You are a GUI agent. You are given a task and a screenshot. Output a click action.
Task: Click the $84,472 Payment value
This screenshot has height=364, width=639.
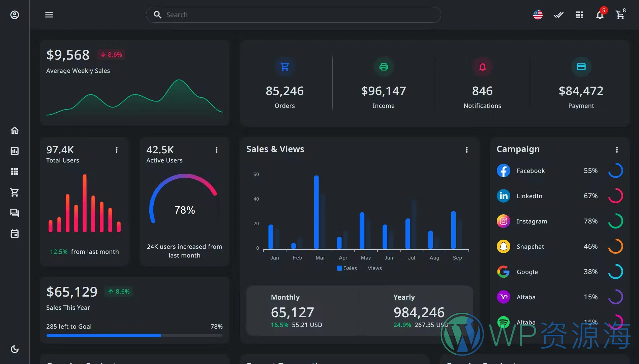pyautogui.click(x=581, y=91)
